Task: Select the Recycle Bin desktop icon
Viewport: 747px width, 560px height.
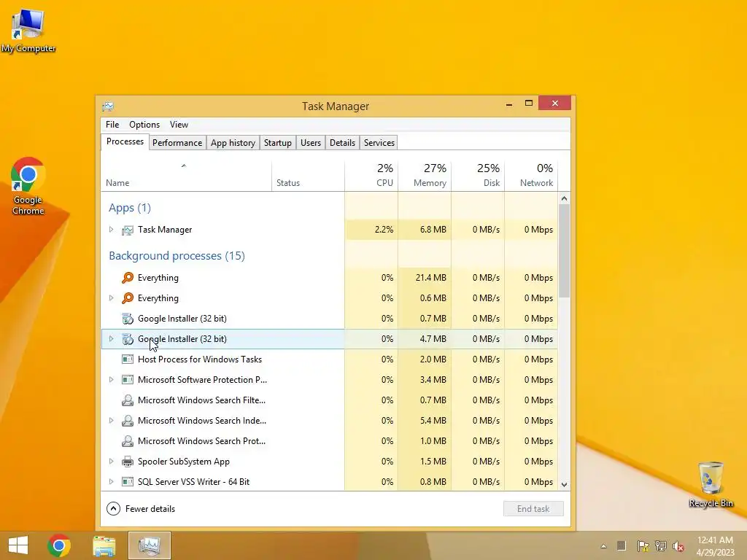Action: click(711, 484)
